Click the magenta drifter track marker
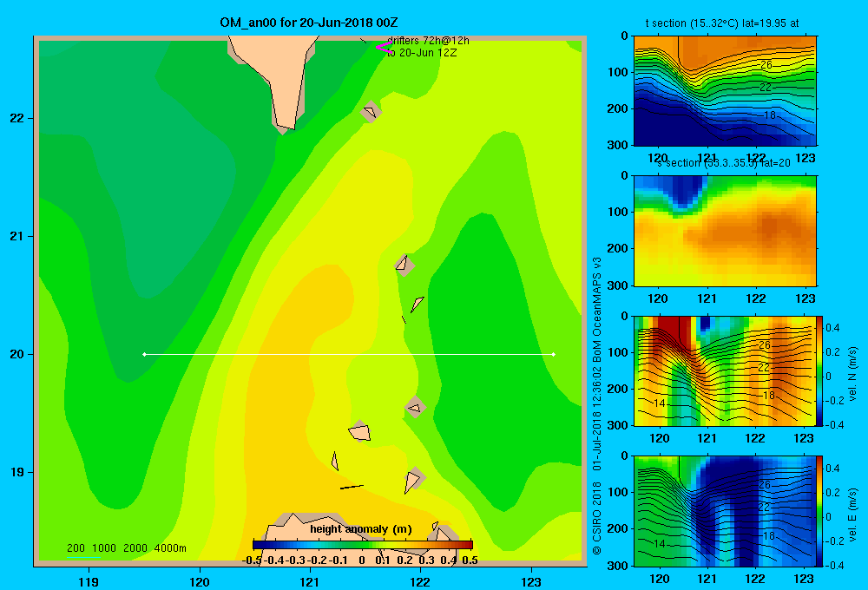The image size is (868, 590). tap(384, 48)
